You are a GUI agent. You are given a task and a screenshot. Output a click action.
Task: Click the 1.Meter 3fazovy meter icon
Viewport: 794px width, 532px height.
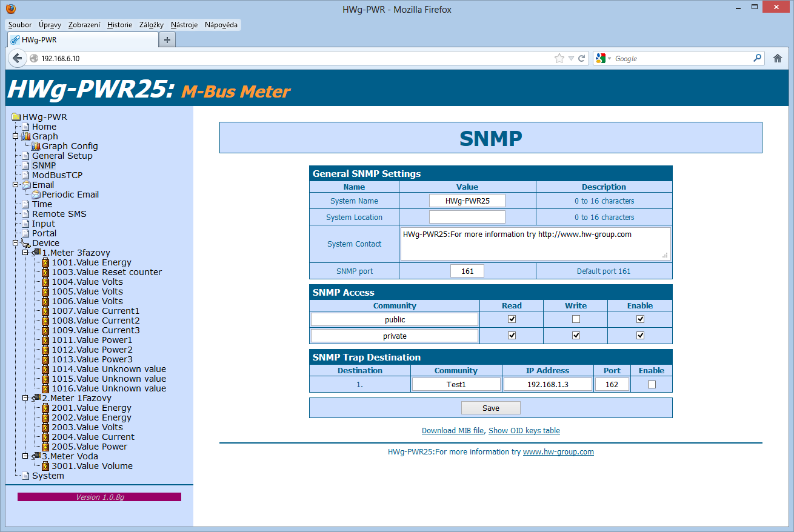36,253
